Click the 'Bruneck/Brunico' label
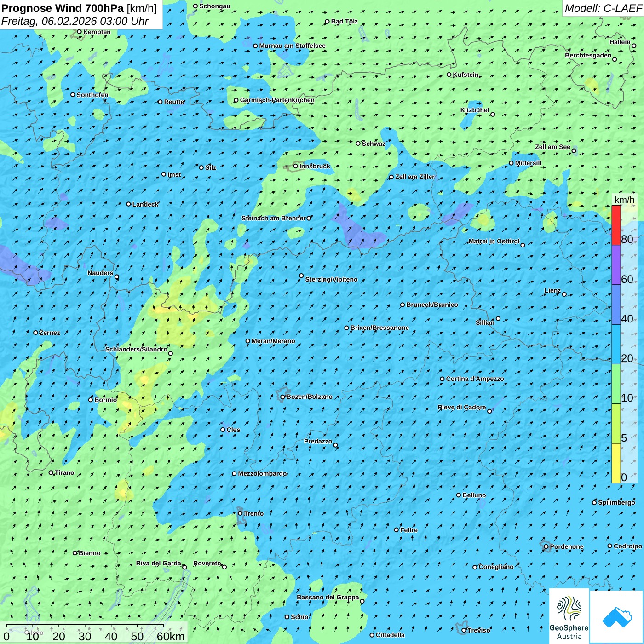 tap(432, 305)
